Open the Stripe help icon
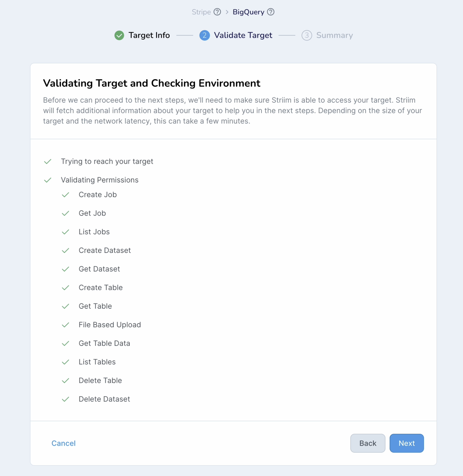Image resolution: width=463 pixels, height=476 pixels. [217, 12]
